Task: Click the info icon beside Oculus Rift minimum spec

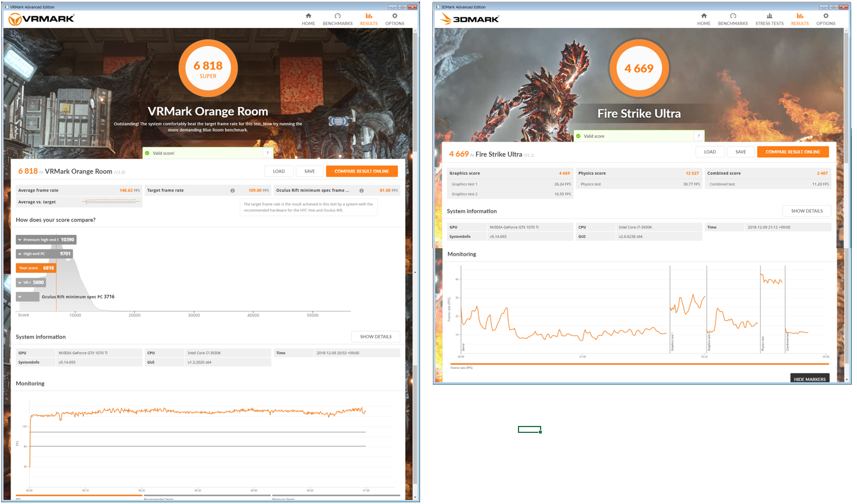Action: pos(362,191)
